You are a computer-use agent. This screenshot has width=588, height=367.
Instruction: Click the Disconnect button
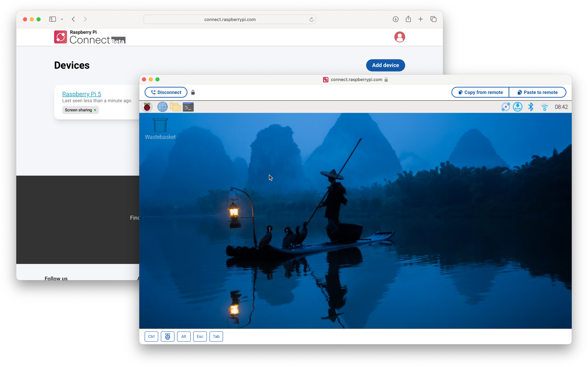[166, 92]
